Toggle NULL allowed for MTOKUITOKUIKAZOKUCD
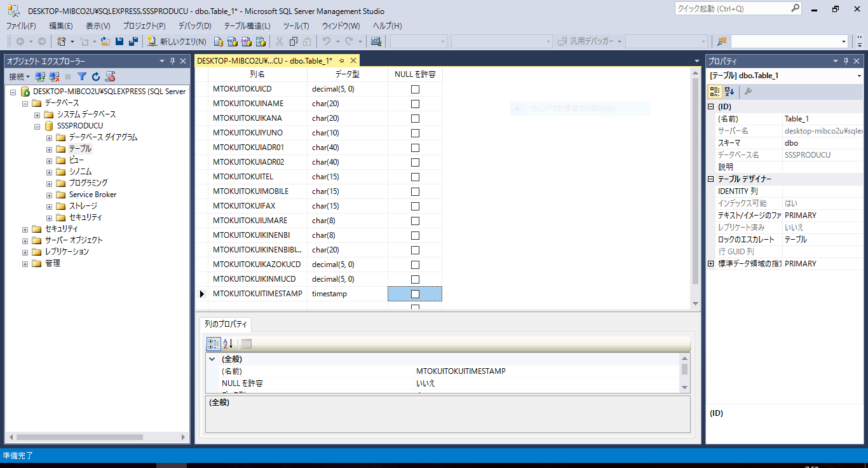The height and width of the screenshot is (468, 868). (x=415, y=265)
